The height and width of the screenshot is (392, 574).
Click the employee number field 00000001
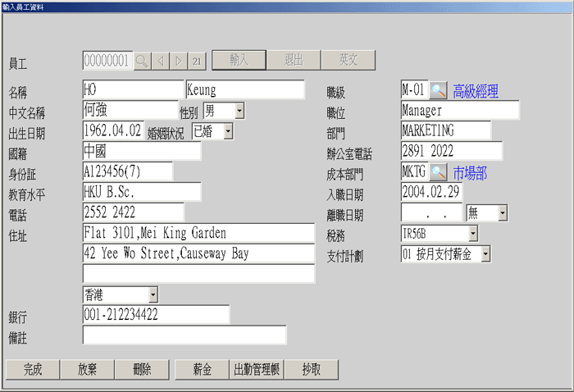(x=107, y=61)
